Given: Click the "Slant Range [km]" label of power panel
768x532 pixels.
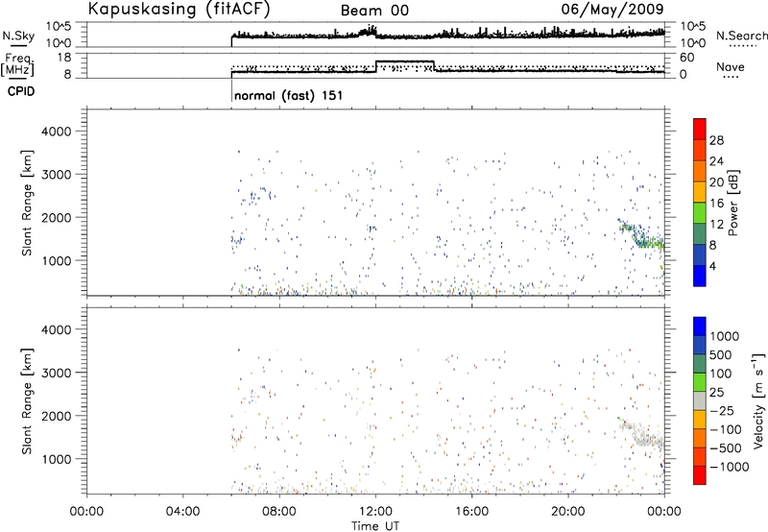Looking at the screenshot, I should pos(27,203).
